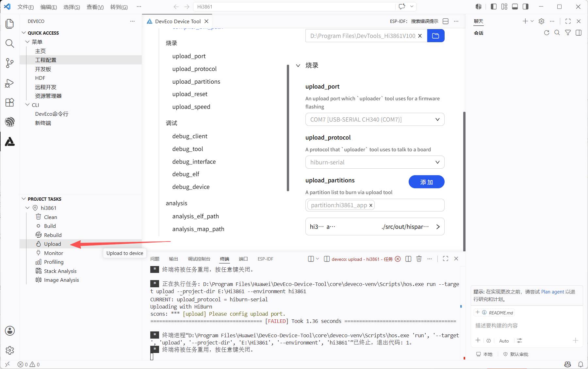588x369 pixels.
Task: Open 搜索错误提示 in ESP-IDF toolbar
Action: click(425, 21)
